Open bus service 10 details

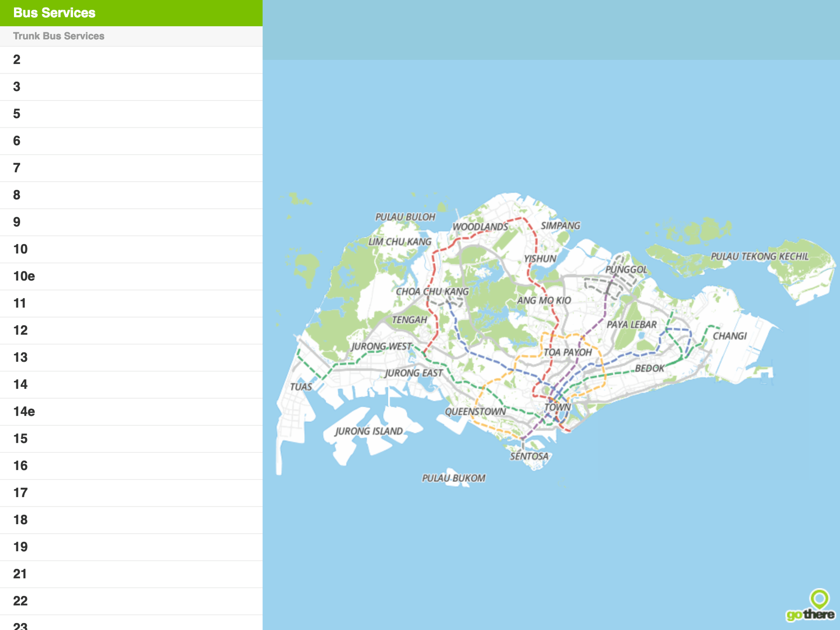click(20, 249)
